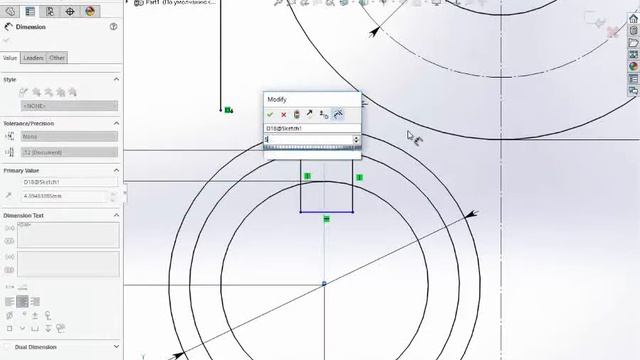
Task: Open Dimension panel help question mark
Action: pyautogui.click(x=113, y=27)
